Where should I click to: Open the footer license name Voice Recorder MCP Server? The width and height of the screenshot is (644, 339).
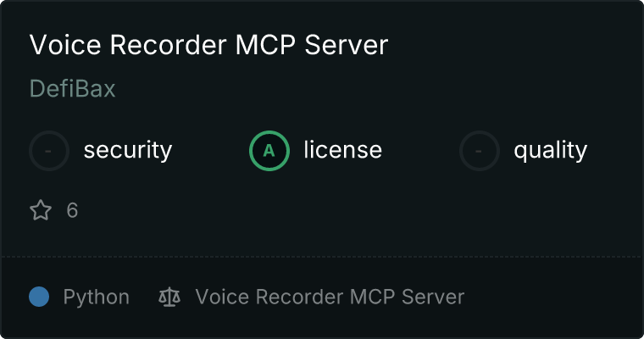click(x=330, y=297)
